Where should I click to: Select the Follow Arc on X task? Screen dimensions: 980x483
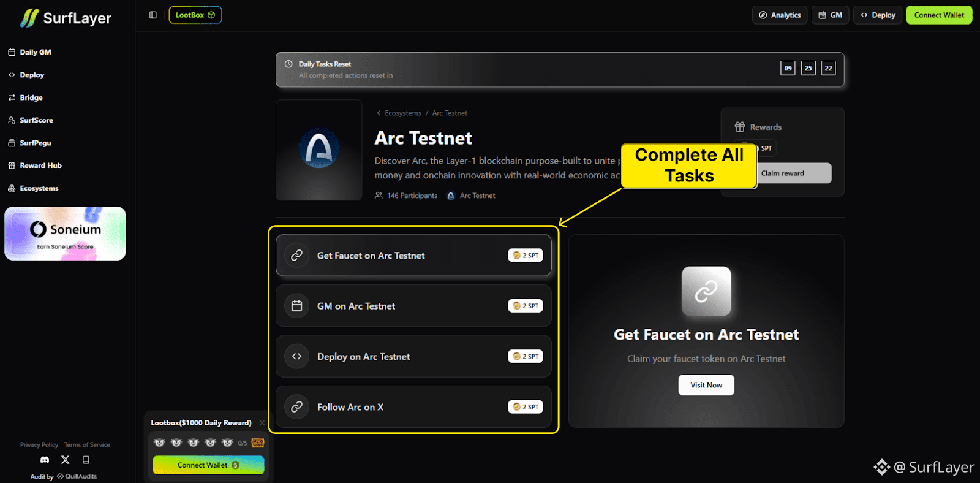pyautogui.click(x=413, y=407)
